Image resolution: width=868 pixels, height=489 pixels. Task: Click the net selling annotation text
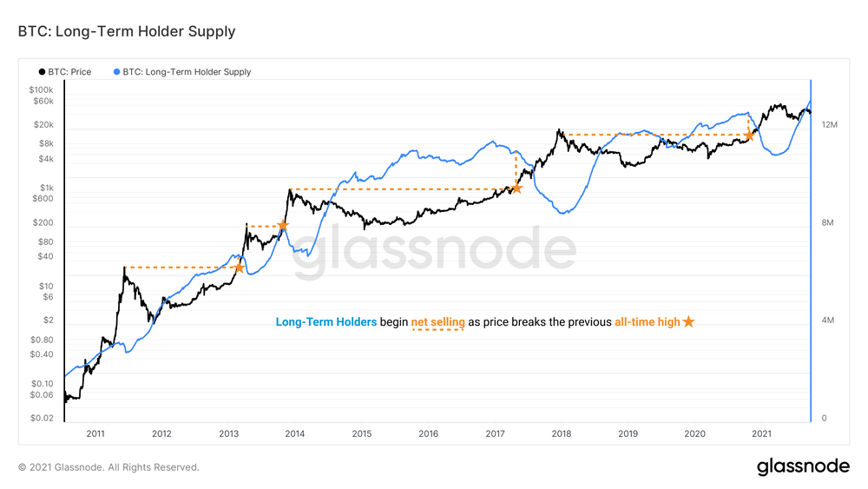tap(437, 321)
